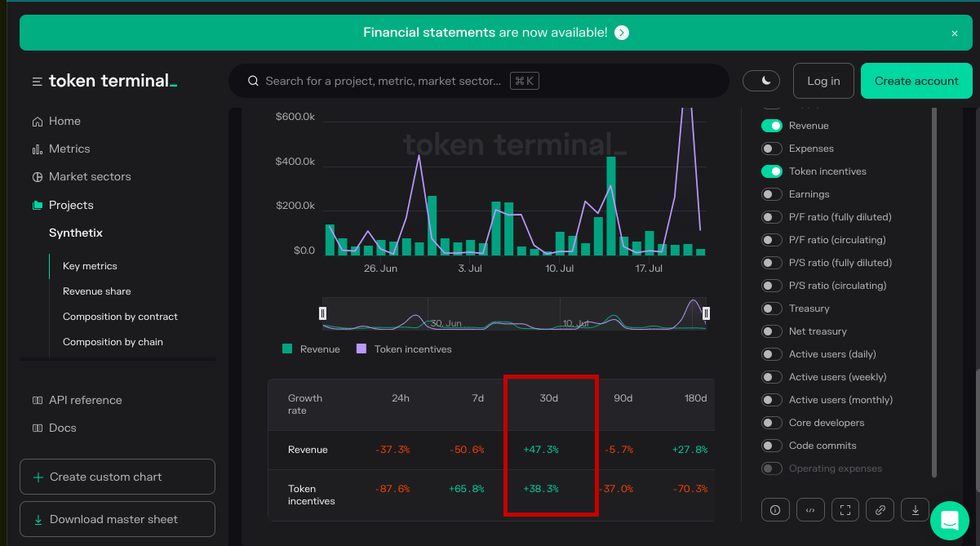Viewport: 980px width, 546px height.
Task: Enable P/S ratio (circulating) toggle
Action: [772, 286]
